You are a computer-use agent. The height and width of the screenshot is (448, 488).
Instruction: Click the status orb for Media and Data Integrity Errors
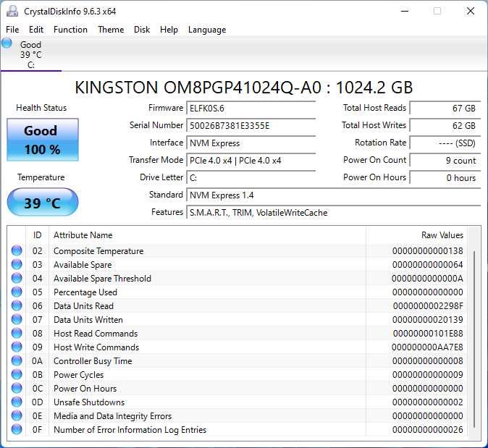pyautogui.click(x=17, y=415)
